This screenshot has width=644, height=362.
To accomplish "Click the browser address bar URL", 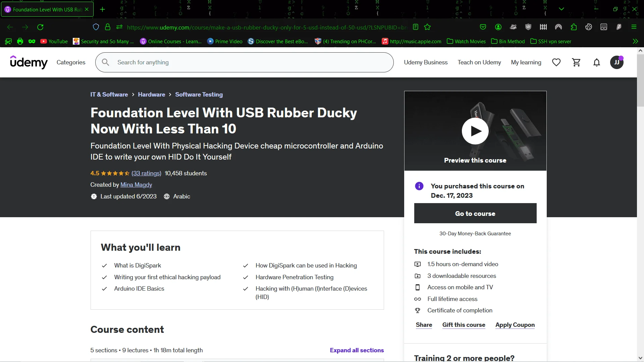I will pos(267,27).
